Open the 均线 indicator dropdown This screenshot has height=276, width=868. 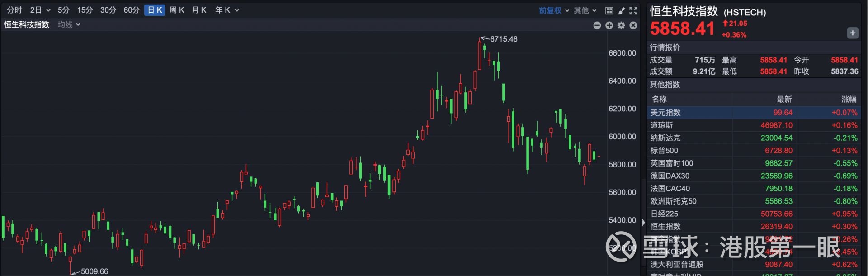coord(78,24)
